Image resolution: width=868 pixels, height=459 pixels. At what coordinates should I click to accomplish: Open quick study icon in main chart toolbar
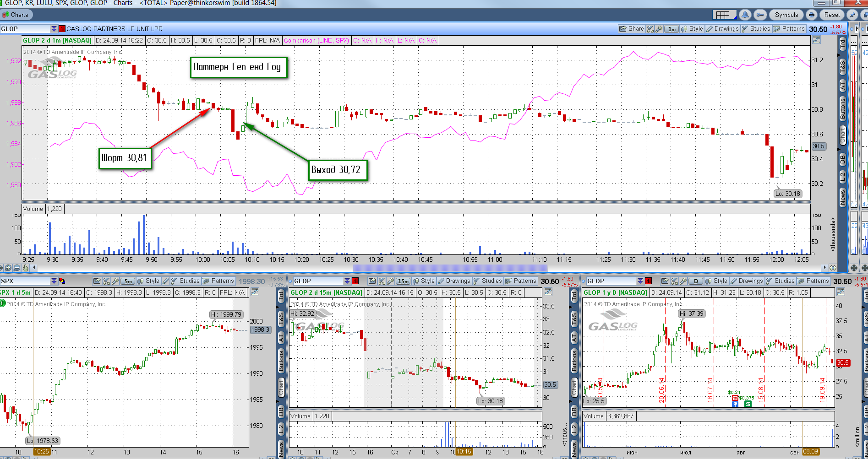click(x=650, y=29)
